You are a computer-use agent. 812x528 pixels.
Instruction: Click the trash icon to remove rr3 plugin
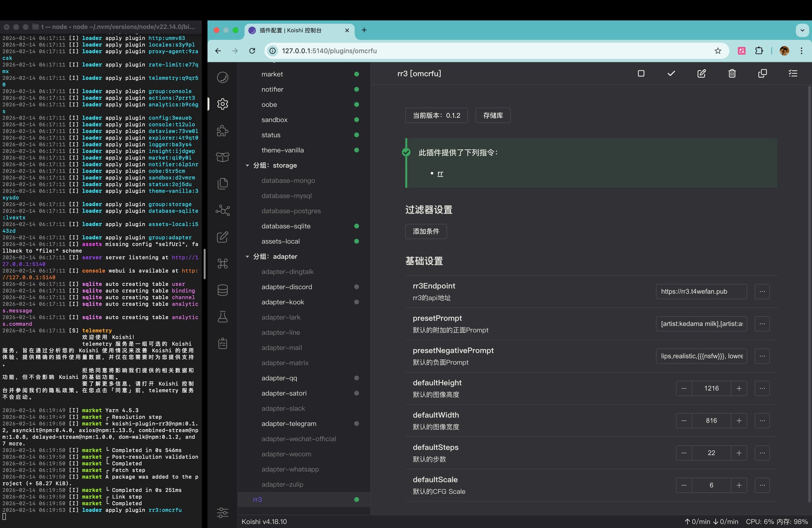pyautogui.click(x=732, y=74)
